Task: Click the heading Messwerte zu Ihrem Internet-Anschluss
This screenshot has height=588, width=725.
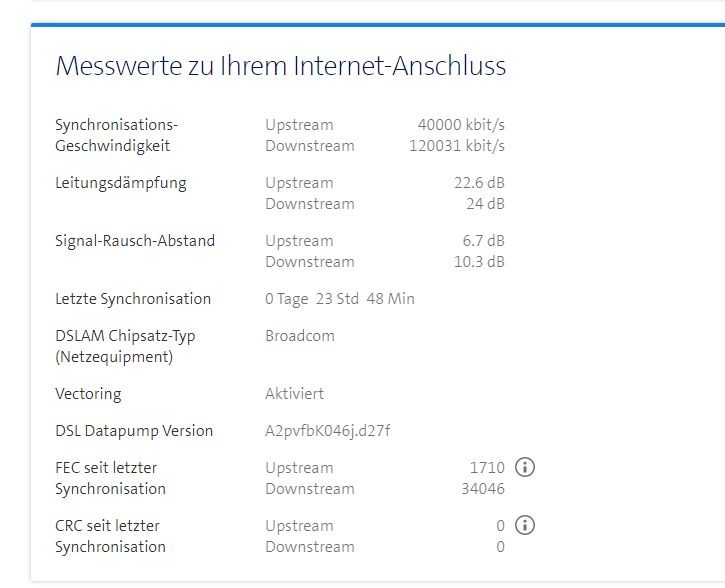Action: point(280,67)
